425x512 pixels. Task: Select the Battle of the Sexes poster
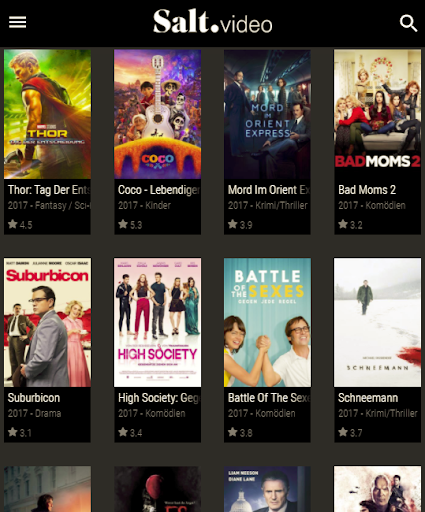267,322
